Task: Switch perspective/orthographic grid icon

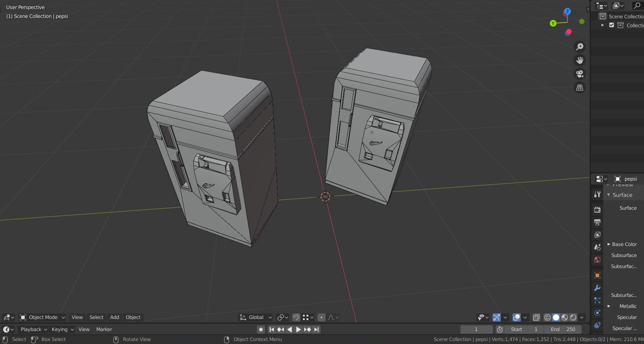Action: pyautogui.click(x=580, y=88)
